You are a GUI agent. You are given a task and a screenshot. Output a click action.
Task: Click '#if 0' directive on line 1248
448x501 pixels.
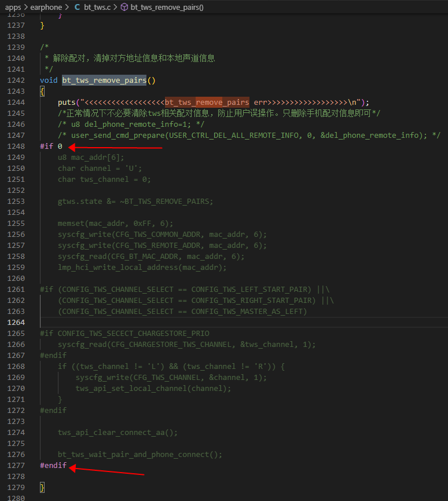click(51, 147)
